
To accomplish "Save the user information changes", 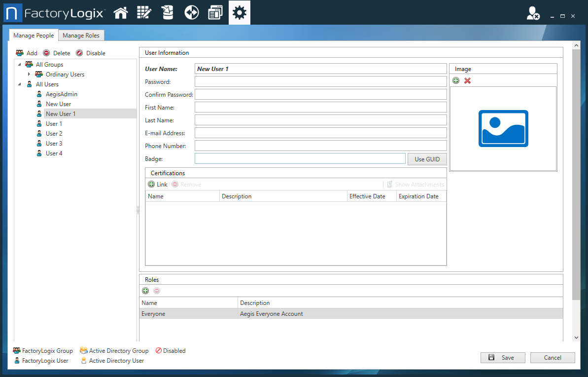I will [x=503, y=357].
